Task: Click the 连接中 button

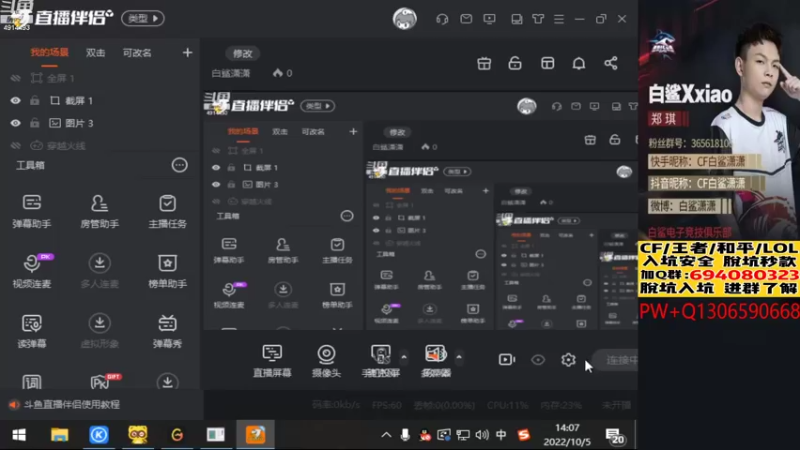Action: click(x=617, y=360)
